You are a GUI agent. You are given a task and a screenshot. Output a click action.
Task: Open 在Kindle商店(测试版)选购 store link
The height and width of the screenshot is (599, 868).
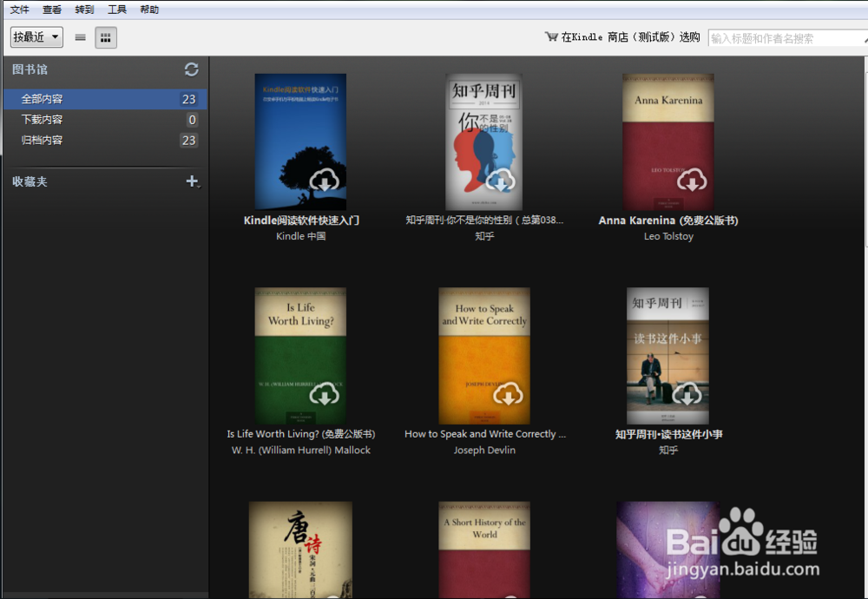click(630, 37)
